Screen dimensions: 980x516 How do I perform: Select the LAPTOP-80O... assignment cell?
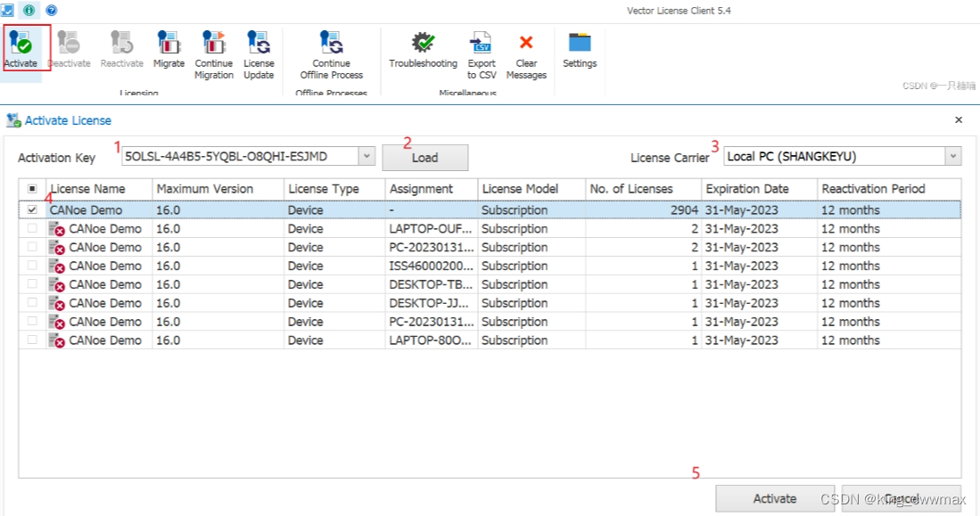[x=432, y=340]
